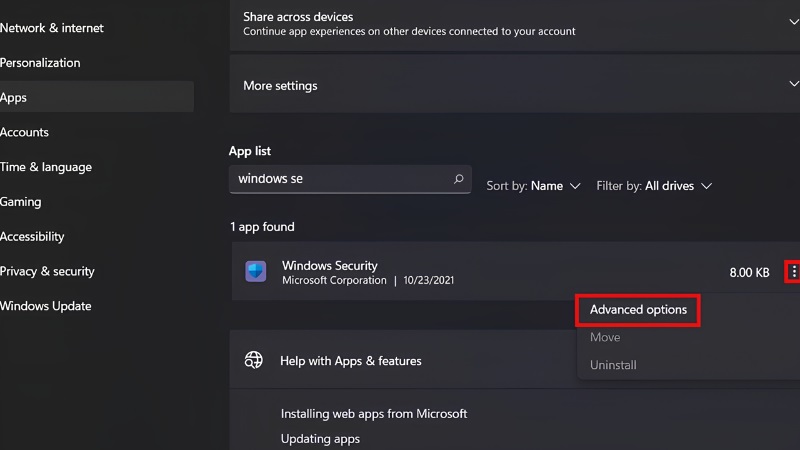Open Time & language settings
The height and width of the screenshot is (450, 800).
click(46, 167)
